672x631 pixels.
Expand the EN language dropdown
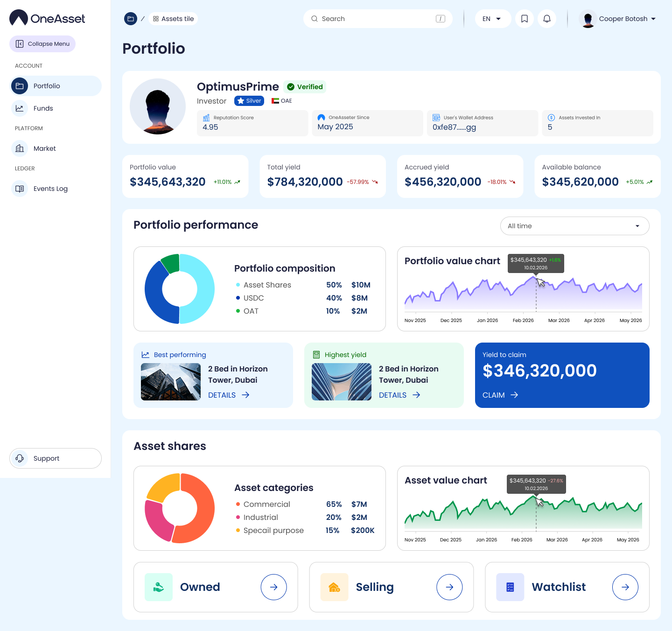[x=493, y=19]
